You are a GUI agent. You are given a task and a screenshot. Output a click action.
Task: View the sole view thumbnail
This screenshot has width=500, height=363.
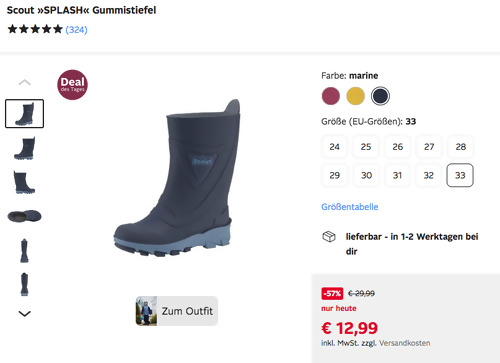(24, 216)
